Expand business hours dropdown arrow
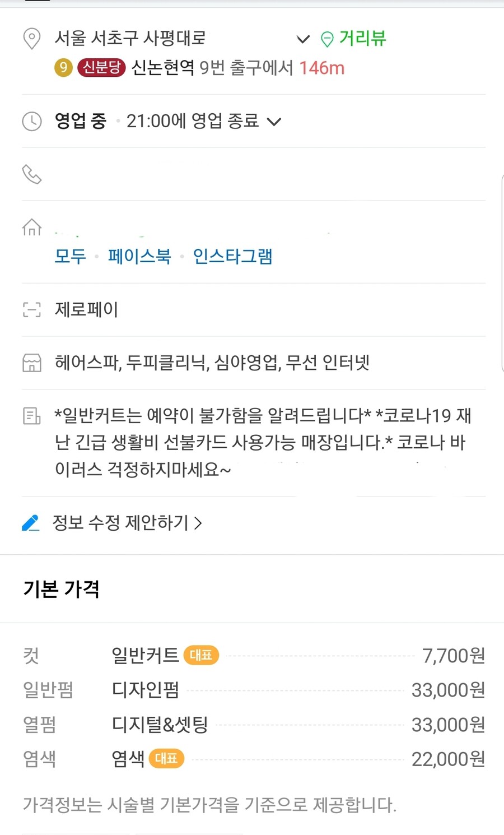The width and height of the screenshot is (504, 835). pyautogui.click(x=274, y=121)
